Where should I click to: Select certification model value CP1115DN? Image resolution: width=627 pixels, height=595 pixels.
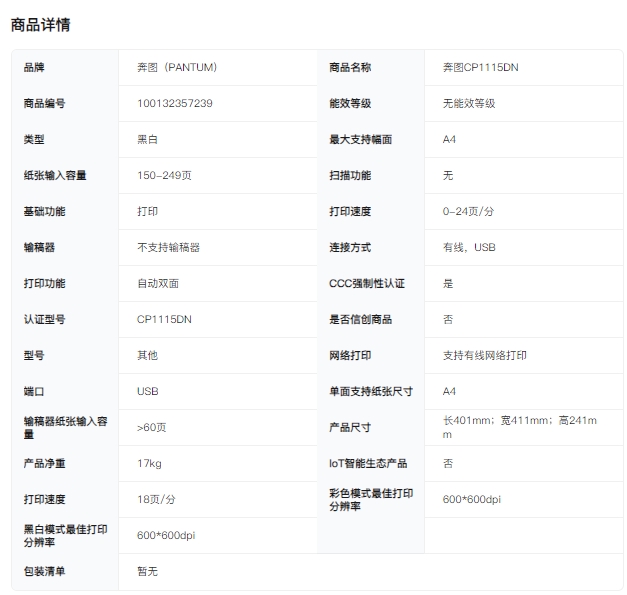(x=164, y=319)
